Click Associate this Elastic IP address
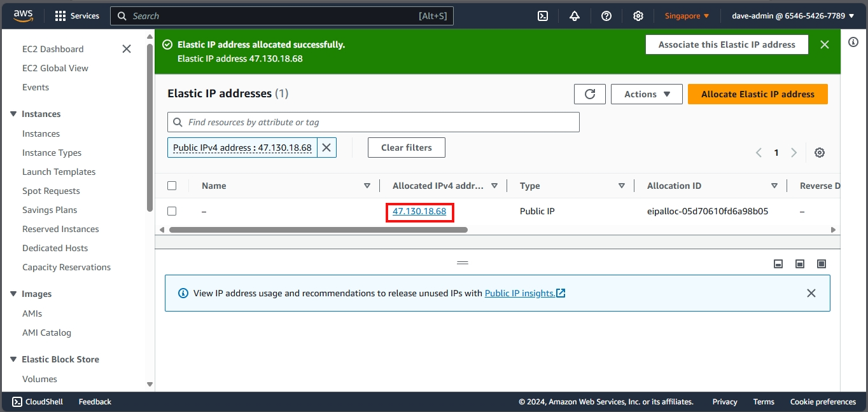This screenshot has width=868, height=412. (x=727, y=45)
